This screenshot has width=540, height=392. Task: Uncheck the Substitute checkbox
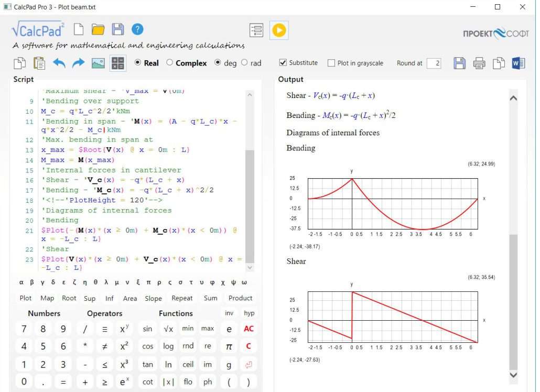[283, 63]
